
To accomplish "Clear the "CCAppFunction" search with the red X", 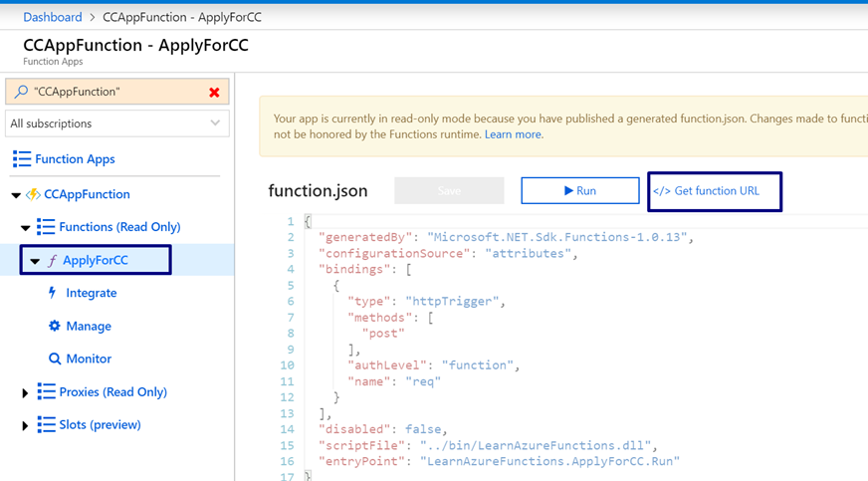I will pos(214,93).
